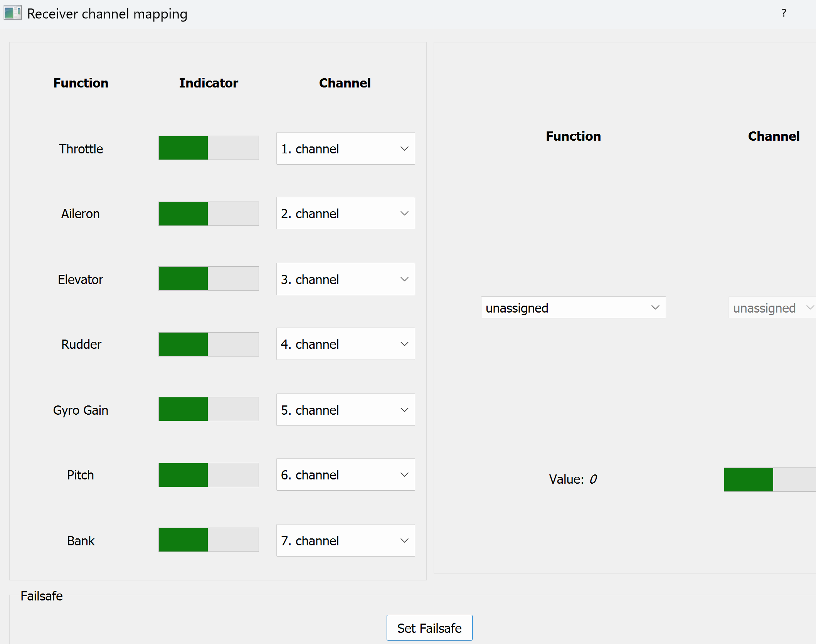
Task: Click the Rudder indicator bar
Action: [x=209, y=344]
